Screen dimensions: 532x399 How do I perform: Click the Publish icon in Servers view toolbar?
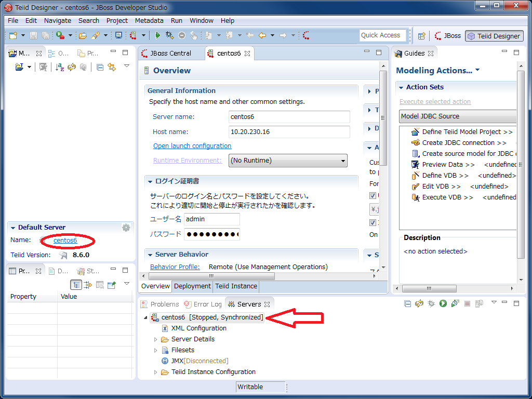pos(479,303)
